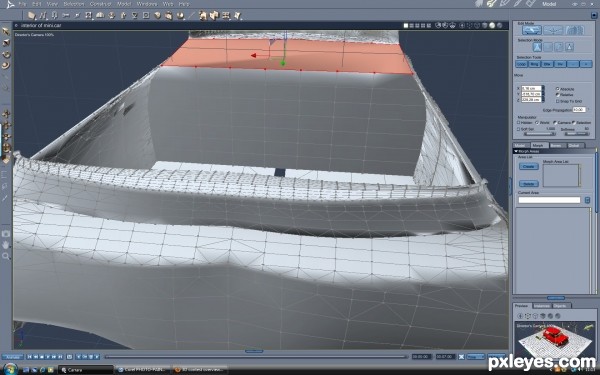Select the magnifier zoom tool
This screenshot has width=600, height=375.
(5, 256)
